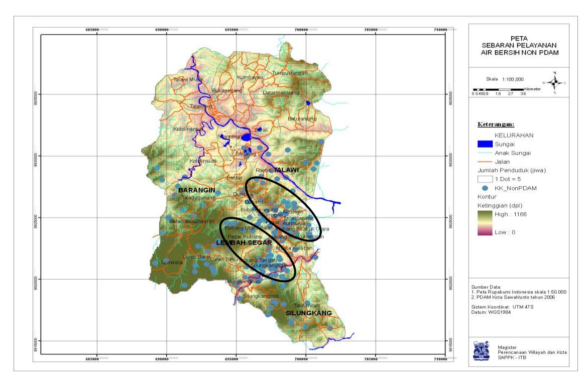Click the Anak Sungai line symbol
Viewport: 588px width, 382px height.
485,153
